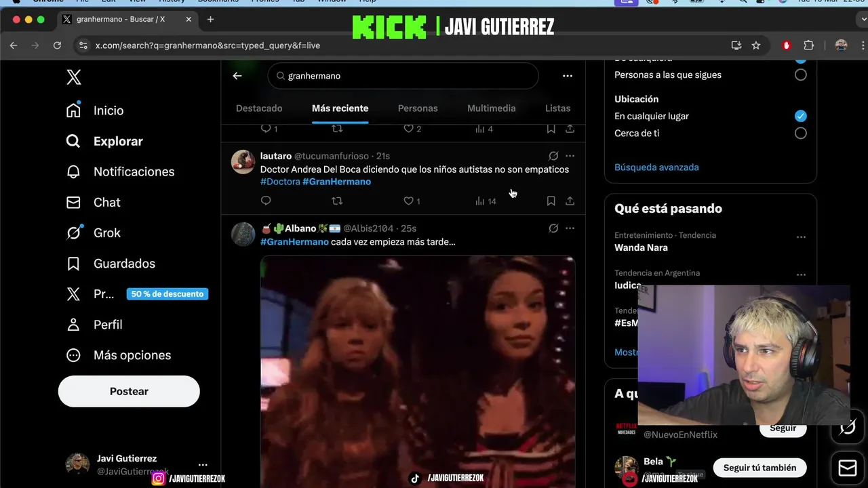Switch to Personas tab
The height and width of the screenshot is (488, 868).
tap(418, 108)
